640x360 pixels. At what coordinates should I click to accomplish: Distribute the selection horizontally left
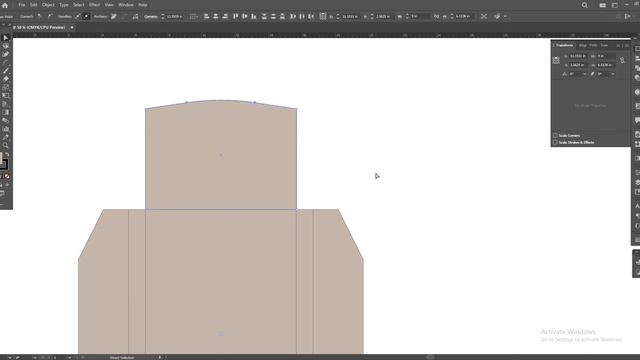click(293, 16)
